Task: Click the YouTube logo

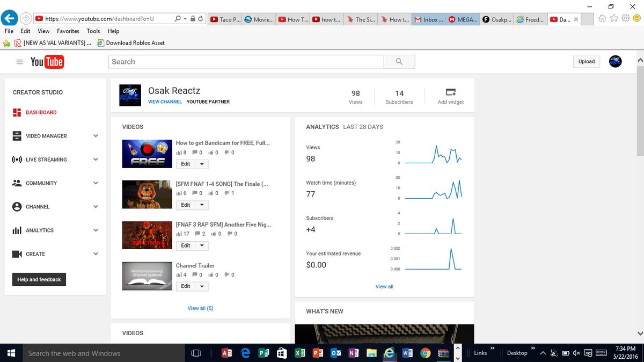Action: click(47, 62)
